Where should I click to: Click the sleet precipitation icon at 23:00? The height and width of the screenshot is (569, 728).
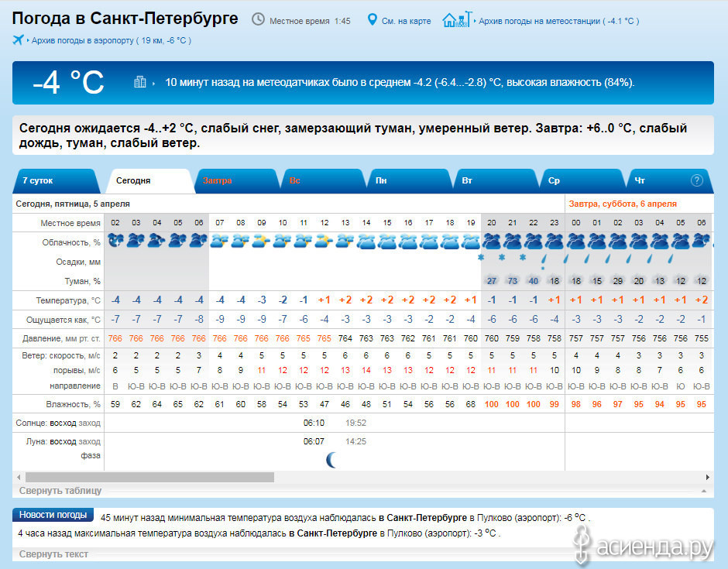(544, 261)
